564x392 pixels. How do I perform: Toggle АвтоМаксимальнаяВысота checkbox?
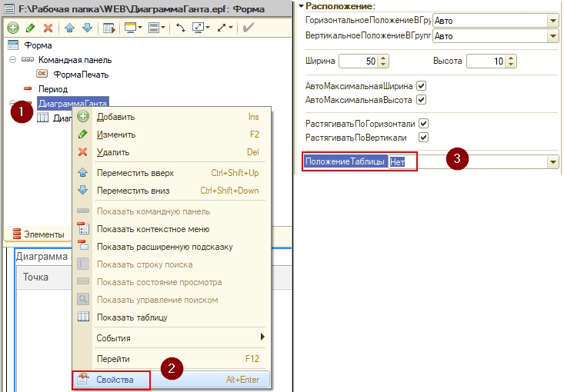421,99
